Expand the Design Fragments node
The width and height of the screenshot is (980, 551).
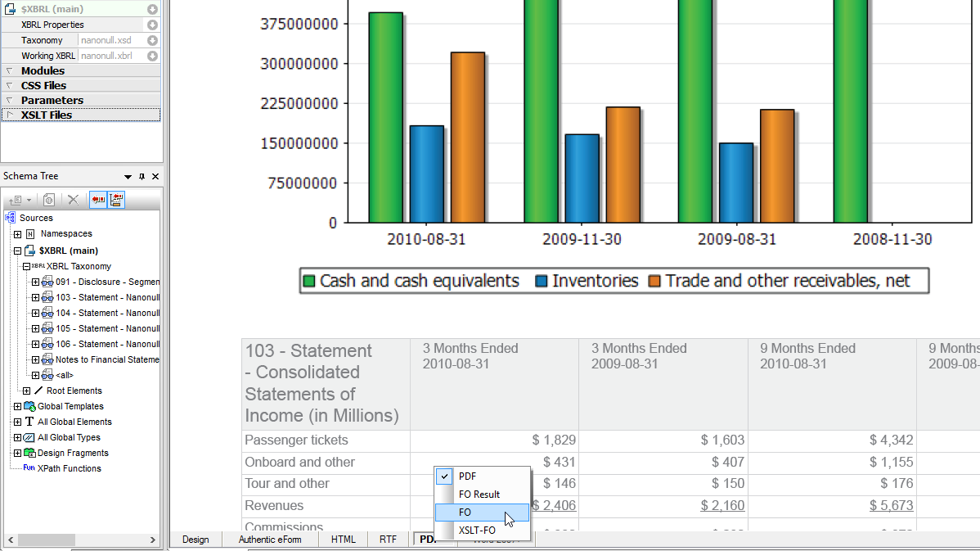pyautogui.click(x=17, y=454)
